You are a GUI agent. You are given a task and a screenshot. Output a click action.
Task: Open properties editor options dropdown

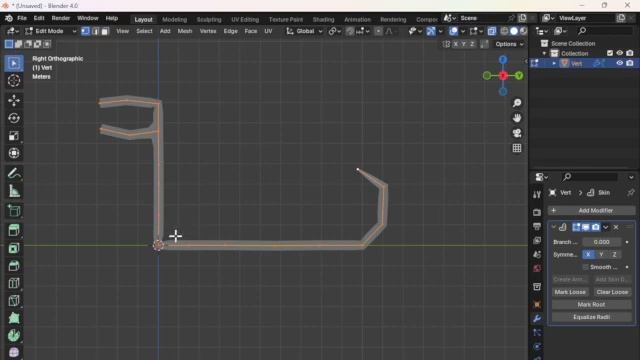(631, 177)
